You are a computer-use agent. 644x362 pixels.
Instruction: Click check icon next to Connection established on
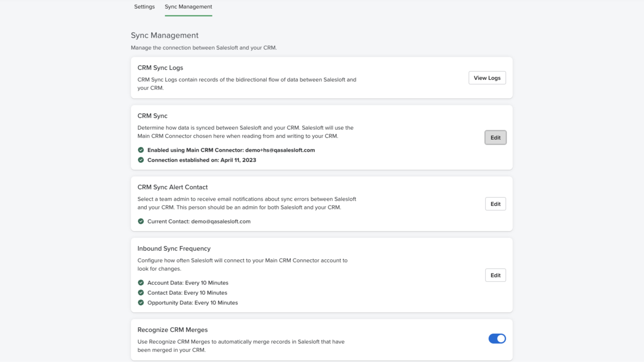click(141, 160)
